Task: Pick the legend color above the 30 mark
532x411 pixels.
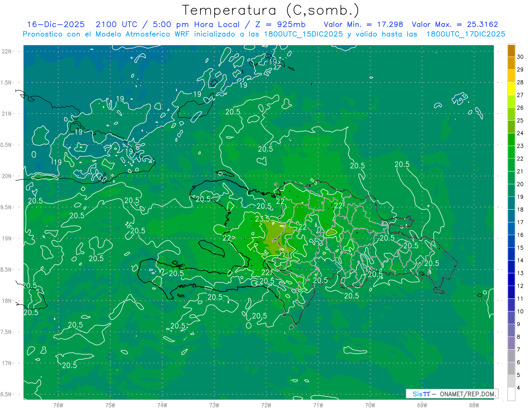Action: click(511, 51)
